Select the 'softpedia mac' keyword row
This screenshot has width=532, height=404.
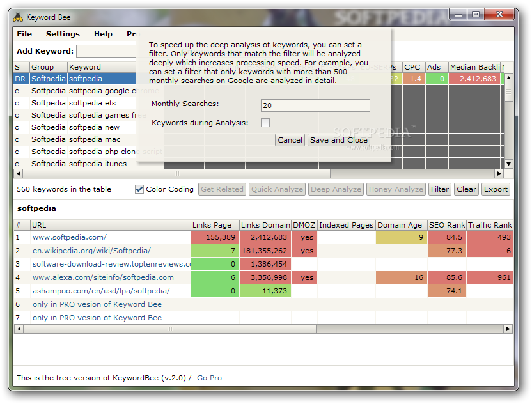(x=75, y=139)
